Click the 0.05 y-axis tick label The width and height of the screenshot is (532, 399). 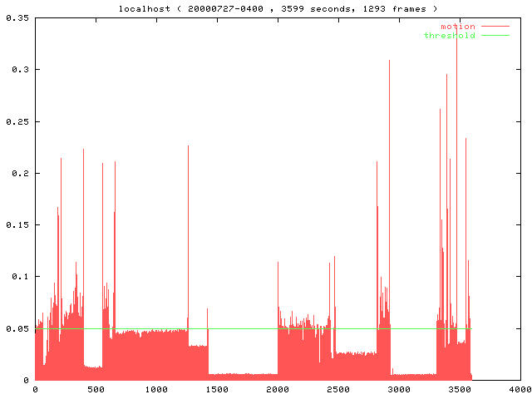(x=17, y=328)
